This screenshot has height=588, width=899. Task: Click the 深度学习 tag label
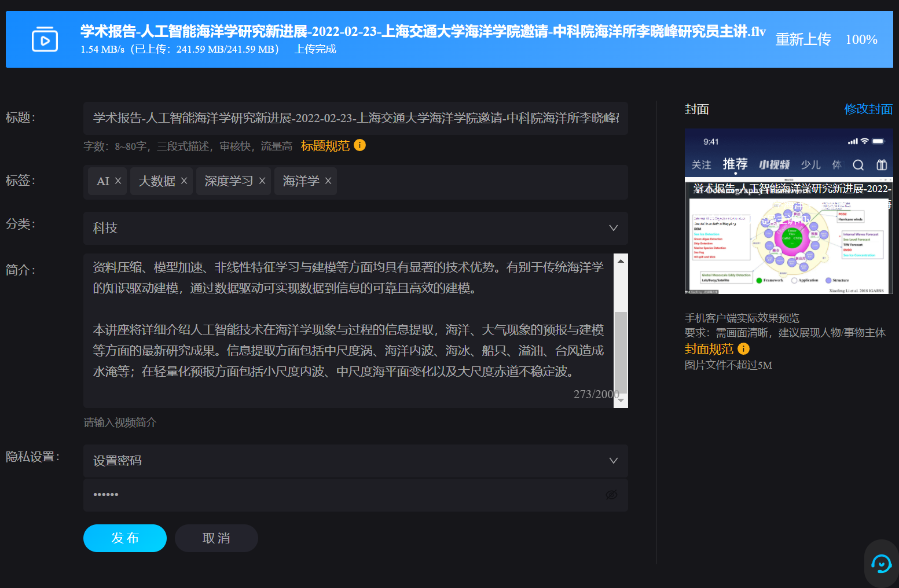coord(229,181)
